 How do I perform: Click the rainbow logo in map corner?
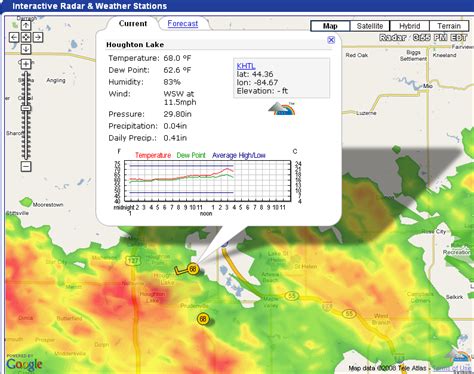pyautogui.click(x=459, y=356)
